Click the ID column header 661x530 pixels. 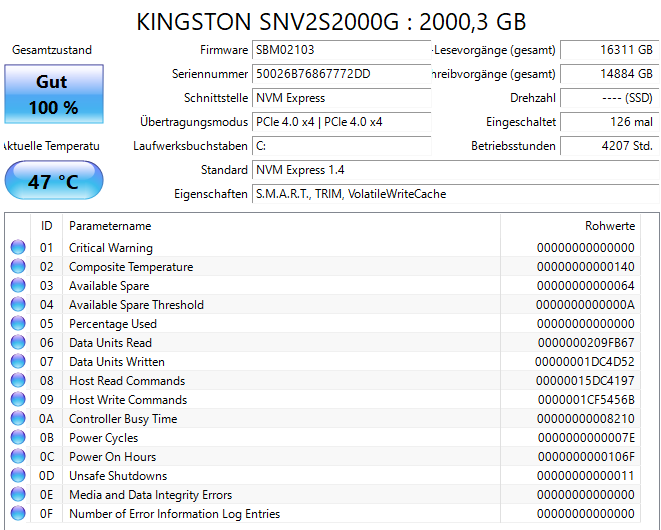pyautogui.click(x=46, y=226)
